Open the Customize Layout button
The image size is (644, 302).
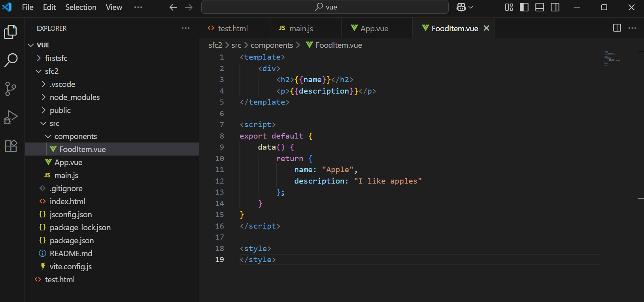(x=509, y=7)
